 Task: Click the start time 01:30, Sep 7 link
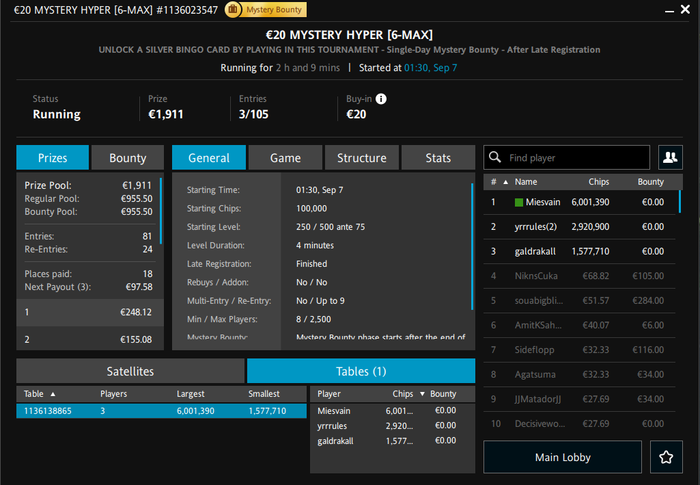tap(430, 68)
